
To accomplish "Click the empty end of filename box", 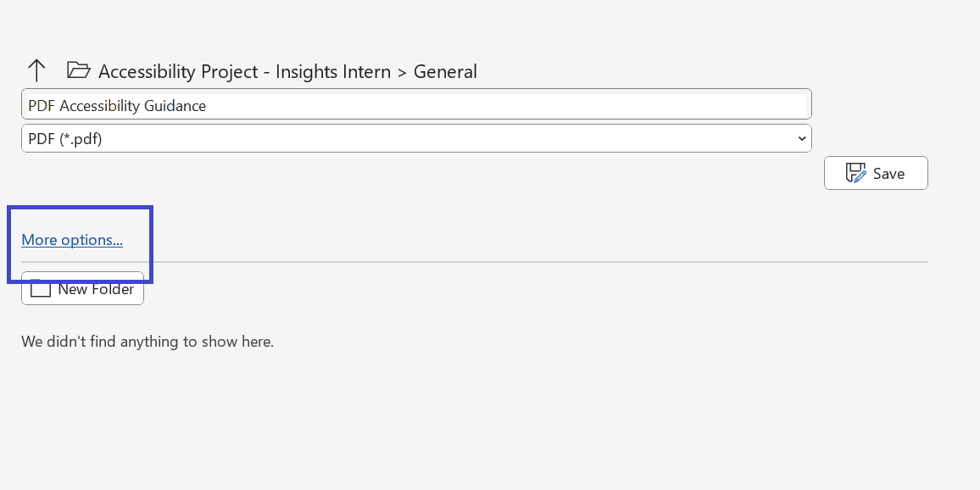I will point(593,105).
